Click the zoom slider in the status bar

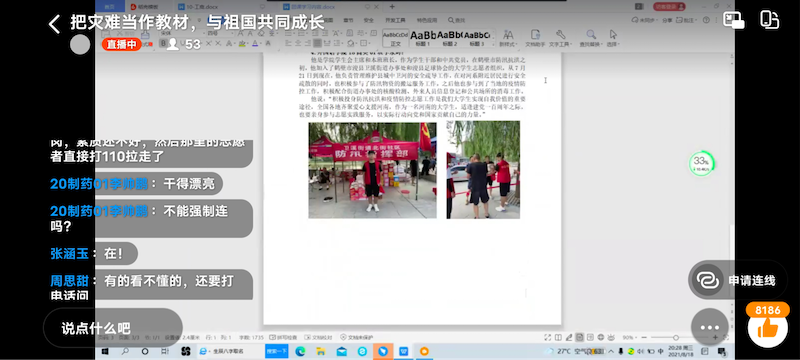point(676,338)
